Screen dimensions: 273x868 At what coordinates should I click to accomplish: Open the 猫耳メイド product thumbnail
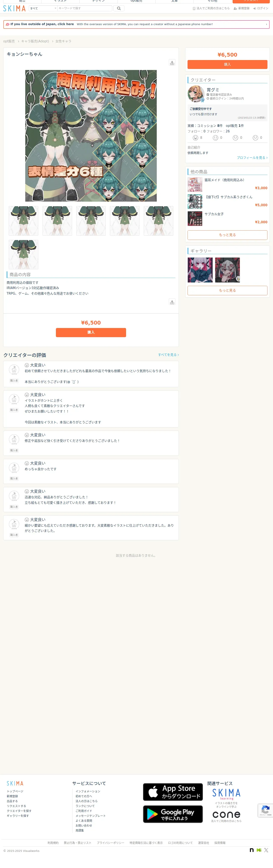195,185
